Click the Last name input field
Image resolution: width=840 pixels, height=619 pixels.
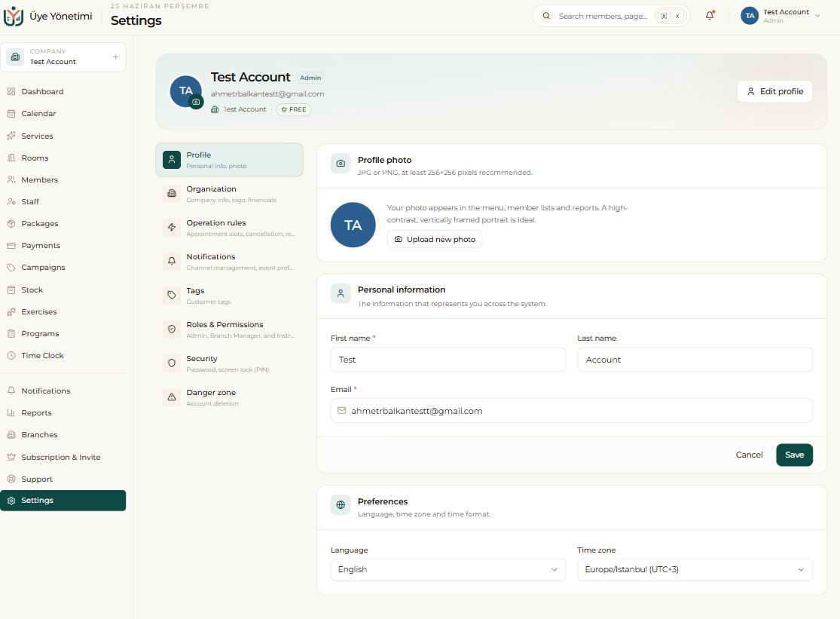pyautogui.click(x=695, y=360)
